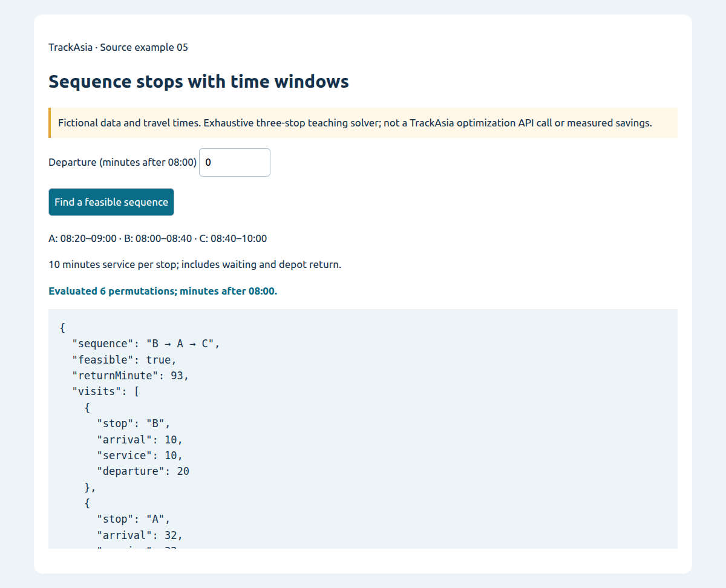This screenshot has width=726, height=588.
Task: Click the time windows line 'A: 08:20–09:00'
Action: (157, 238)
